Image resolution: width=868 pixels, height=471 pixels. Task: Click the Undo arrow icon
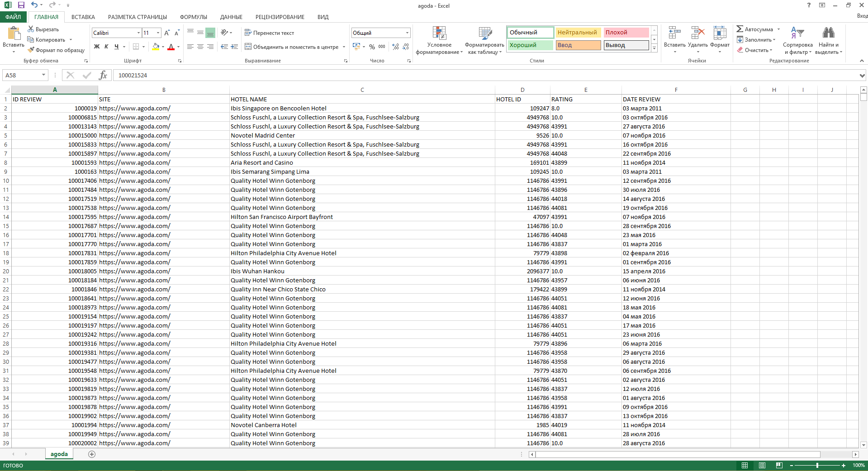[34, 5]
